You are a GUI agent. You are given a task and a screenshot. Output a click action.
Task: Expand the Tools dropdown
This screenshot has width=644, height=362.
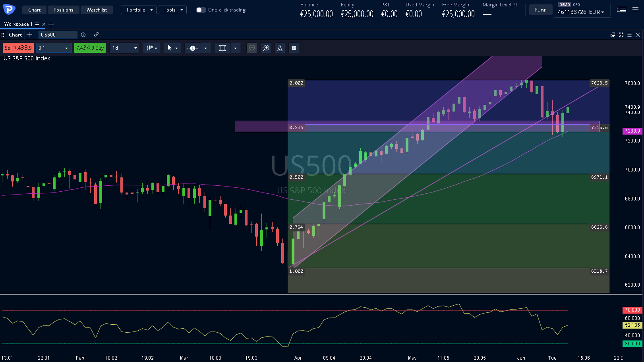coord(172,10)
